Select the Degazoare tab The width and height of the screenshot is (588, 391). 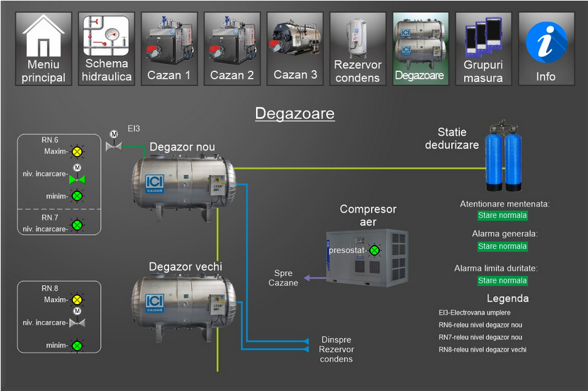click(420, 48)
